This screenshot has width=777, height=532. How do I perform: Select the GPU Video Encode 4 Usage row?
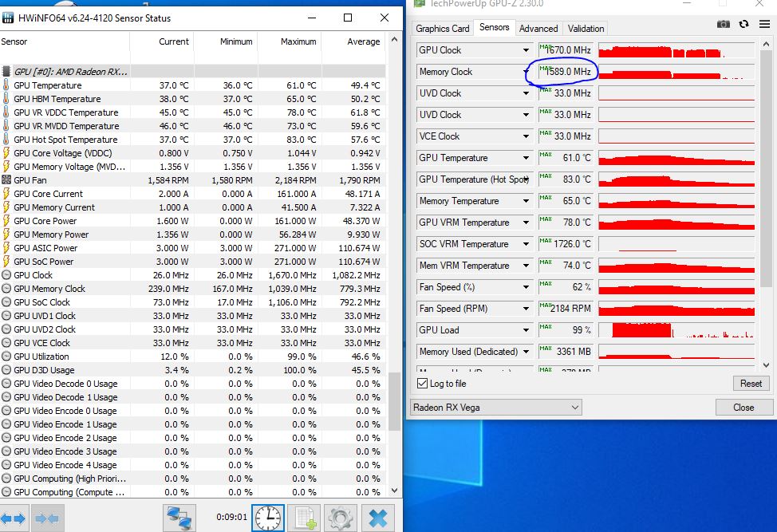193,465
